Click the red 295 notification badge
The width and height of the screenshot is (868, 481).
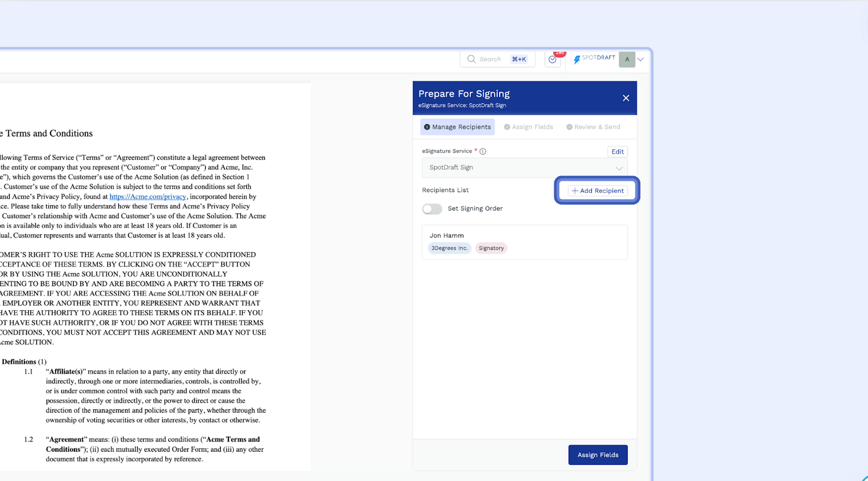[560, 53]
